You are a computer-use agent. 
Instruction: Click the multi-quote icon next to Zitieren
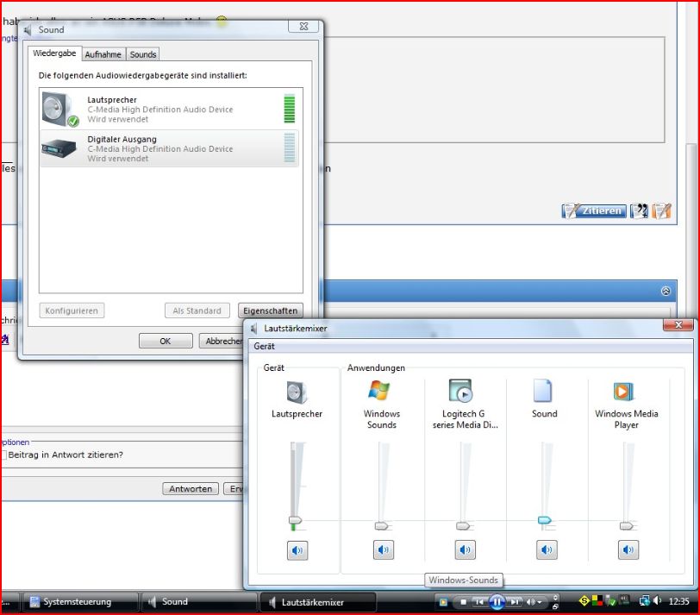pos(640,210)
